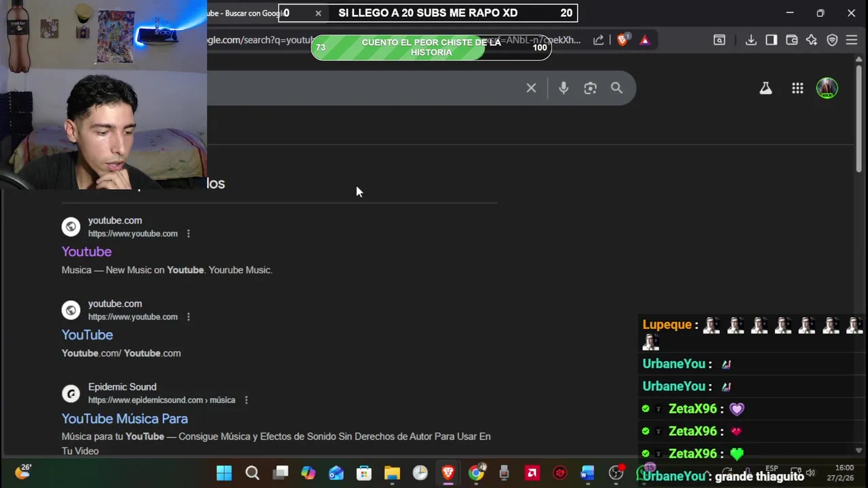This screenshot has height=488, width=868.
Task: Start a voice search with the microphone
Action: pos(564,88)
